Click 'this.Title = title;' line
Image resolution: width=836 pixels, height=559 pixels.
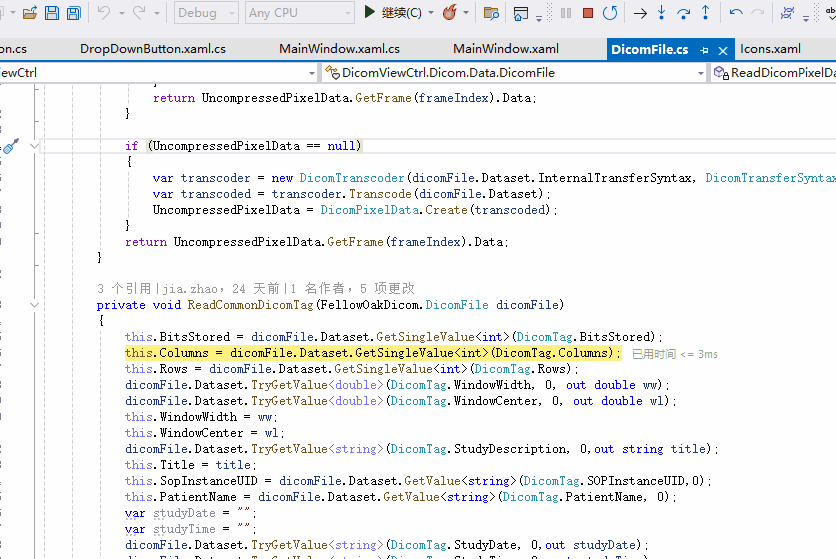click(191, 465)
